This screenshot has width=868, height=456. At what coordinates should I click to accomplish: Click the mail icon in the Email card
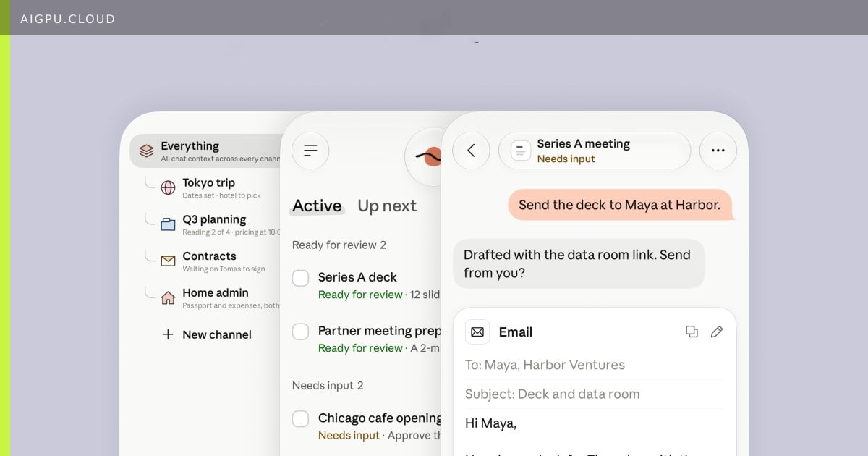tap(477, 332)
